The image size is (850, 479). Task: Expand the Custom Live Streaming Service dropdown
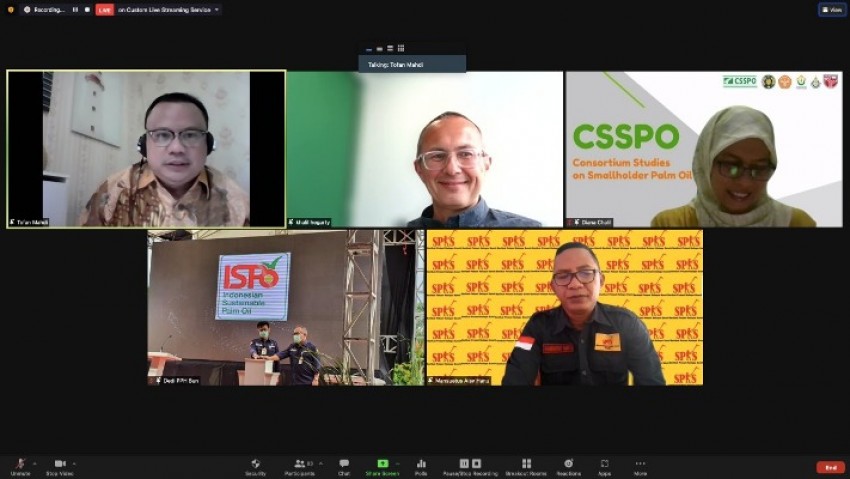pyautogui.click(x=217, y=10)
